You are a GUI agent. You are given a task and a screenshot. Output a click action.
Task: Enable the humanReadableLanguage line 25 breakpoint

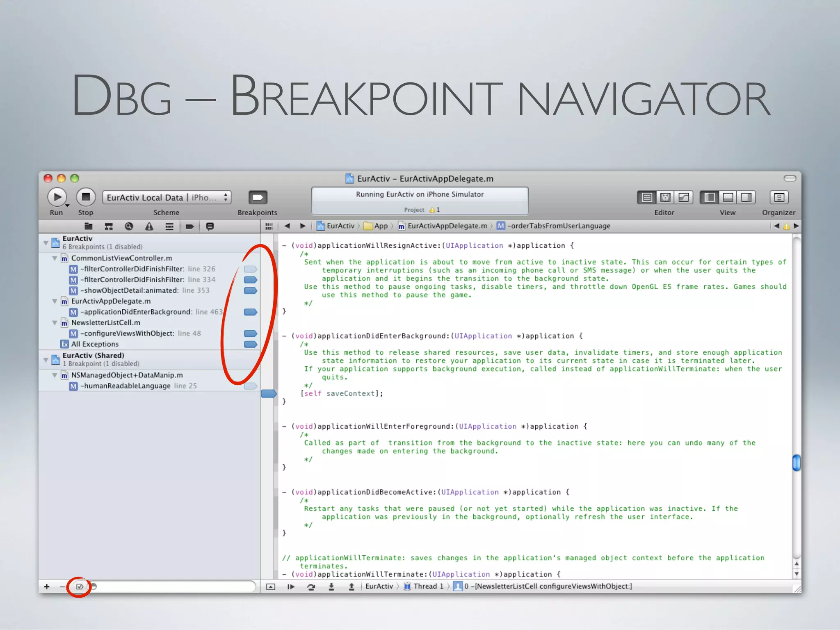(251, 386)
